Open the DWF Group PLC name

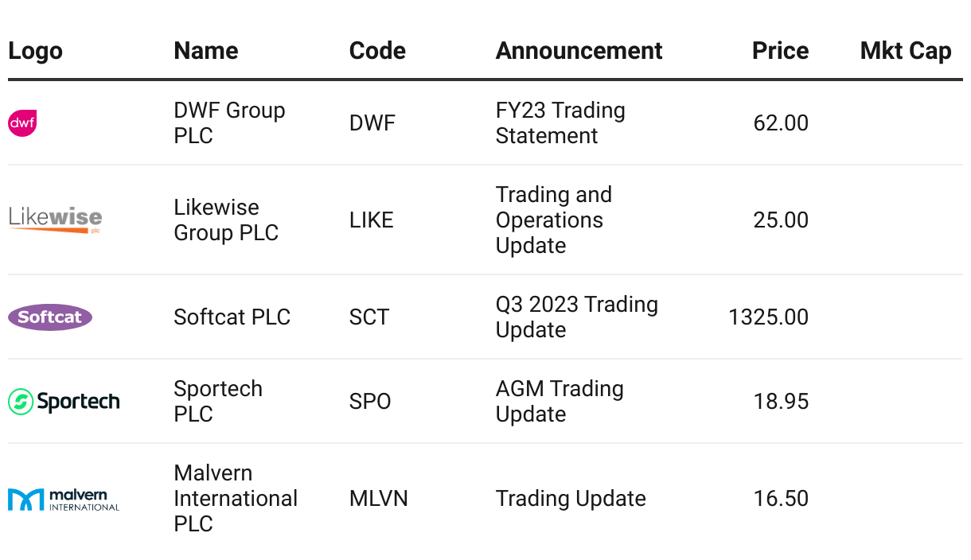[x=229, y=123]
